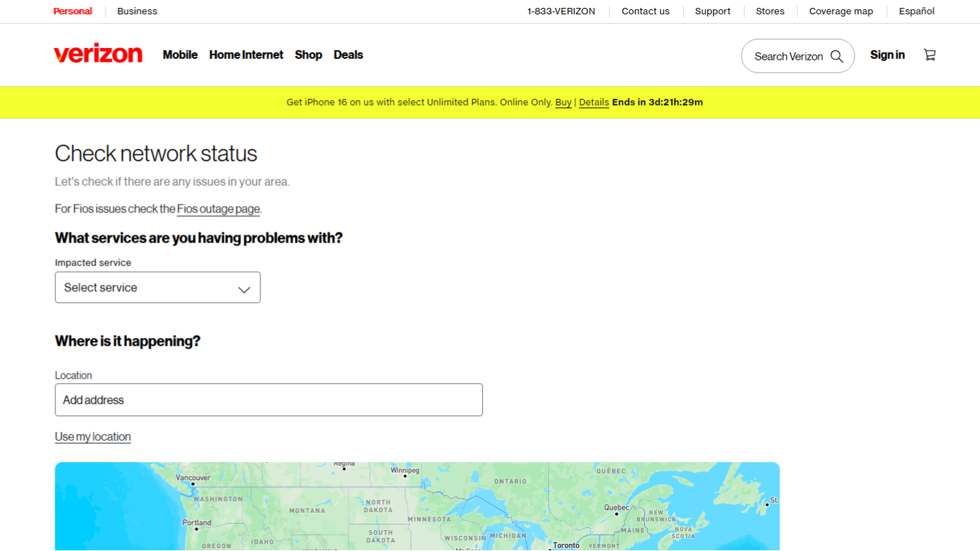Open the Contact us link

pos(646,11)
